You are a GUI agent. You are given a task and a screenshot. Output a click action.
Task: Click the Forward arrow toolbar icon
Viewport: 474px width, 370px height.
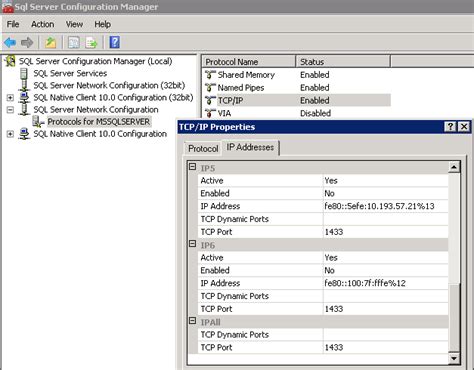coord(27,42)
